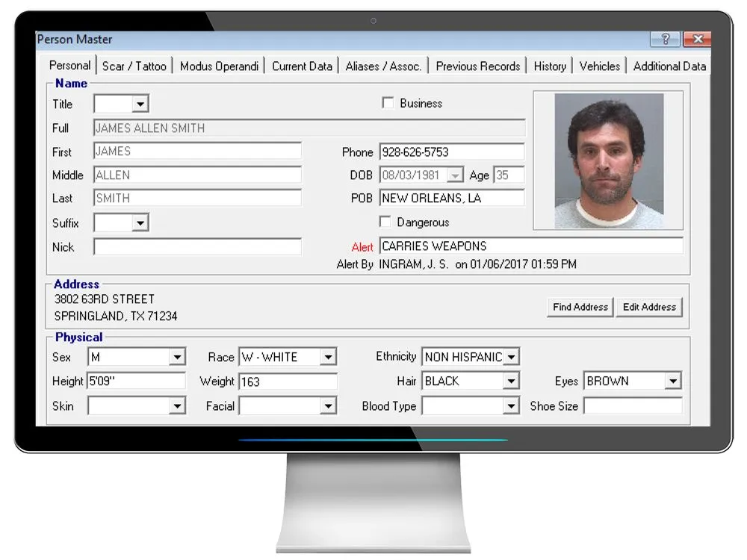
Task: Open the Title dropdown
Action: (140, 104)
